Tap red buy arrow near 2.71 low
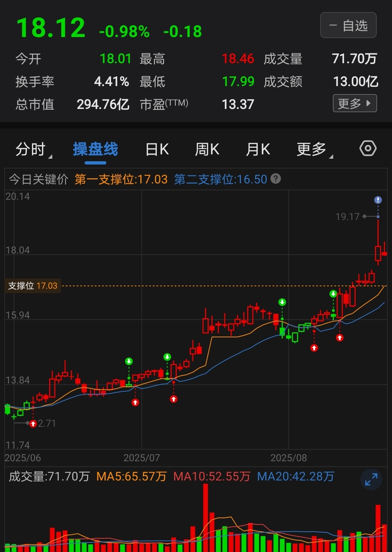This screenshot has height=552, width=392. coord(33,423)
